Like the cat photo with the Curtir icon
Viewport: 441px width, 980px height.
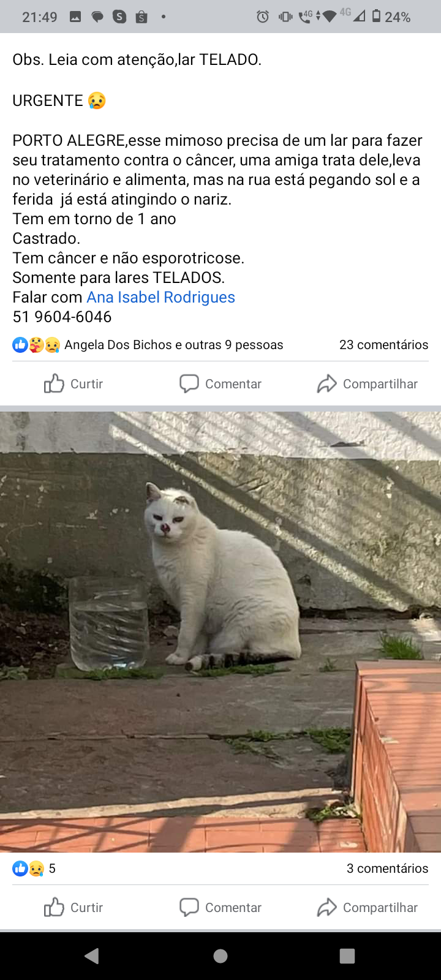[54, 908]
